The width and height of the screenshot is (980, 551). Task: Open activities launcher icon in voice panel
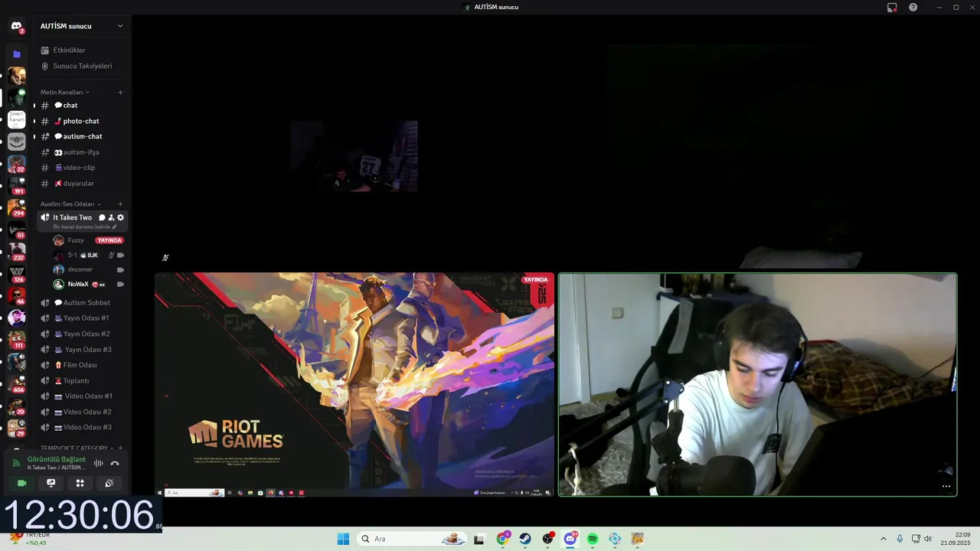[x=80, y=483]
